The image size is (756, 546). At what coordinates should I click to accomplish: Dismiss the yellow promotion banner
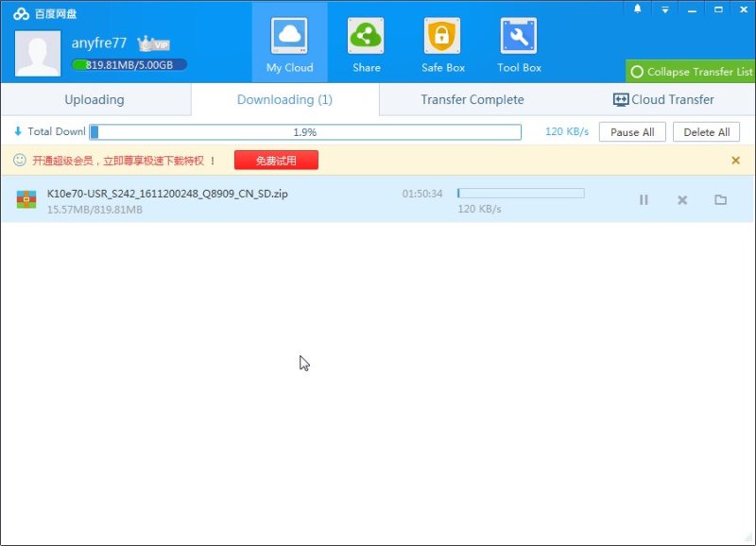[735, 160]
